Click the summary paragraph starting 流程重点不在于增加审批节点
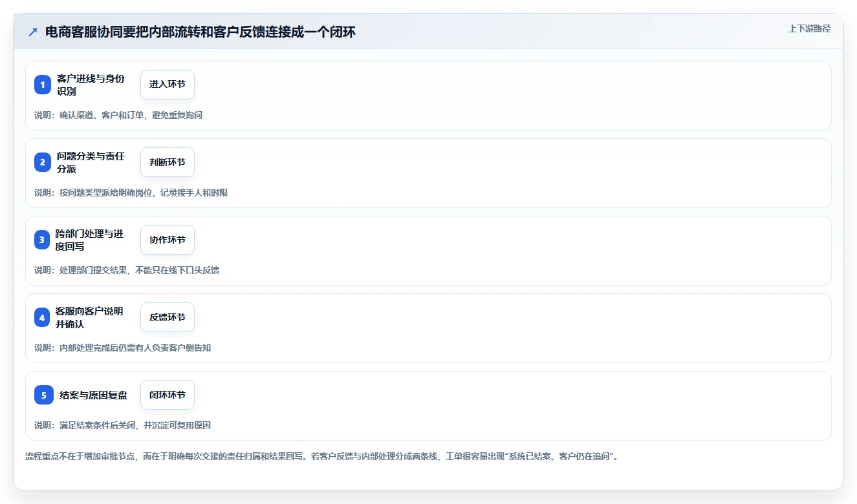This screenshot has height=504, width=857. click(321, 456)
